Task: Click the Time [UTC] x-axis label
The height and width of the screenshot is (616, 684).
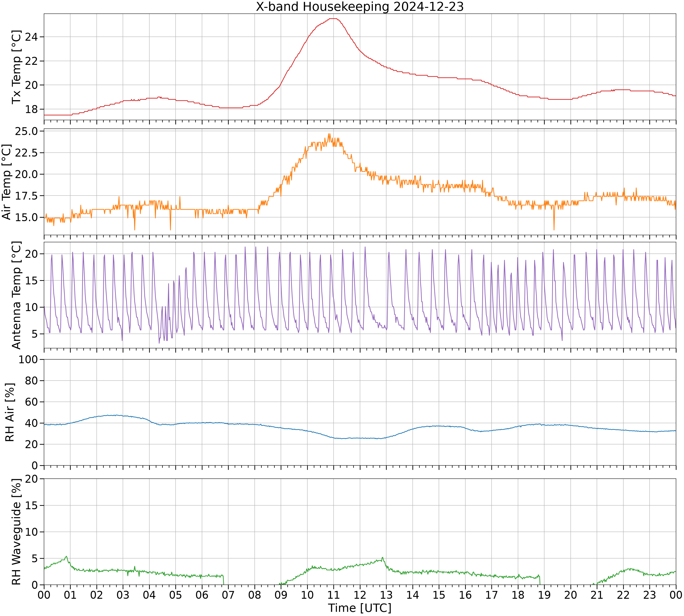Action: tap(360, 608)
